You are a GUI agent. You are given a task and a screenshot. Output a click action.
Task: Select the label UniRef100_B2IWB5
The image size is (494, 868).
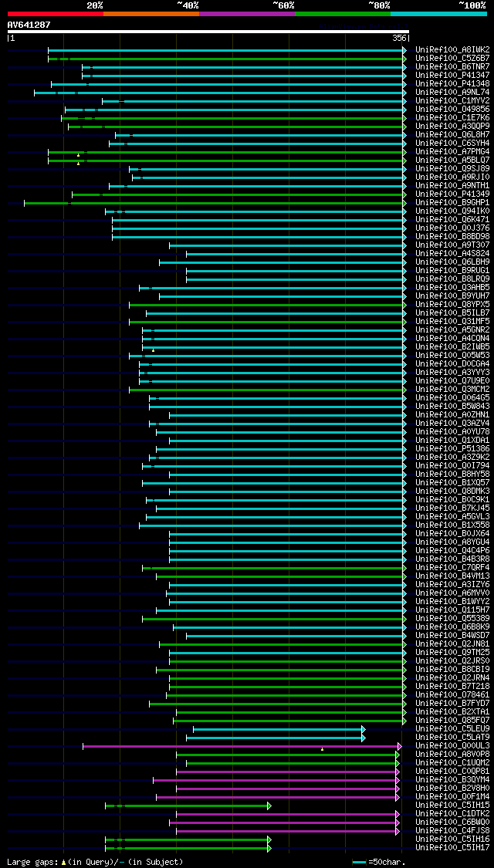pyautogui.click(x=452, y=348)
